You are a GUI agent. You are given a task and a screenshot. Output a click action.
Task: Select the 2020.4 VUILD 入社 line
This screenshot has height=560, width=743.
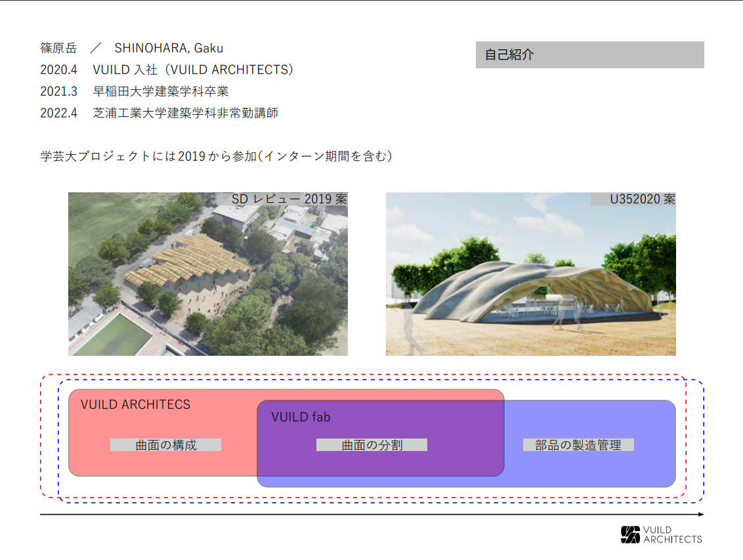click(x=167, y=70)
